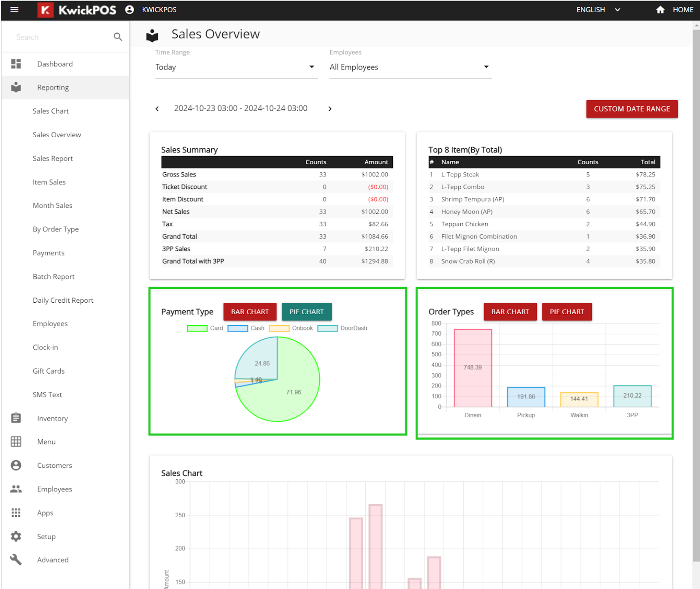
Task: Click the Dinein bar in Order Types
Action: point(473,368)
